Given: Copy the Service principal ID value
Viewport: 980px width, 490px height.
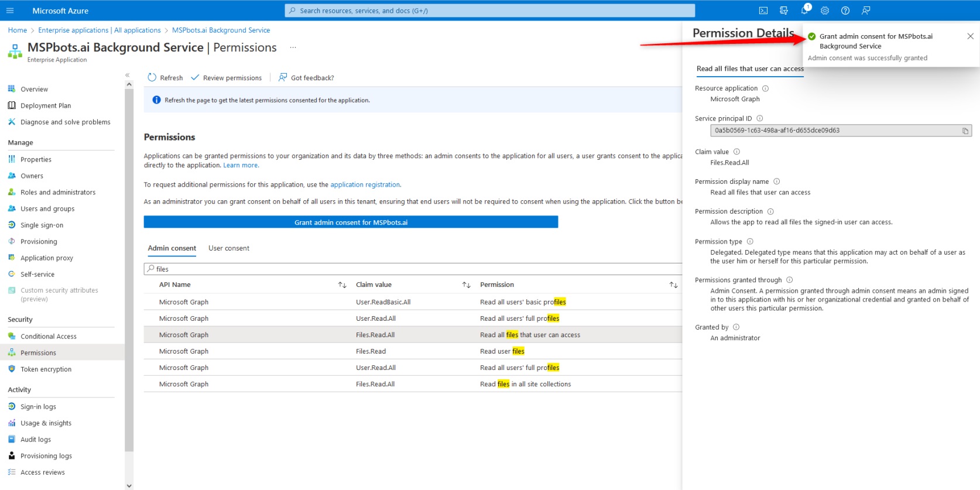Looking at the screenshot, I should (x=965, y=131).
